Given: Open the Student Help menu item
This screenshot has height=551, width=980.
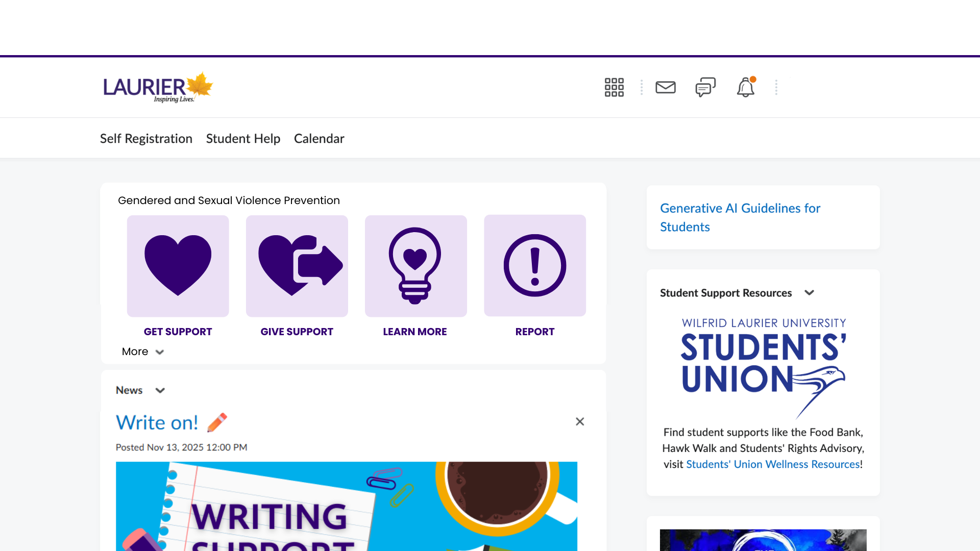Looking at the screenshot, I should point(243,138).
